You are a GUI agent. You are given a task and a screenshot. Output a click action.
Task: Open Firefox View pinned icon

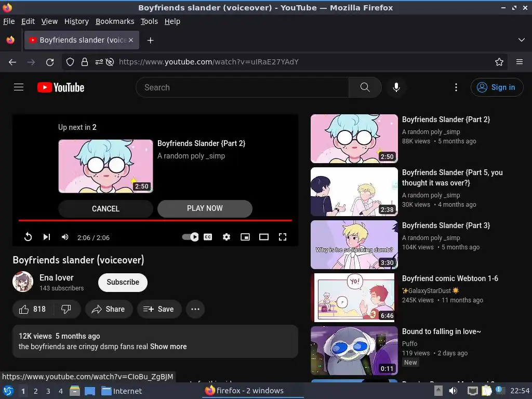[x=10, y=40]
